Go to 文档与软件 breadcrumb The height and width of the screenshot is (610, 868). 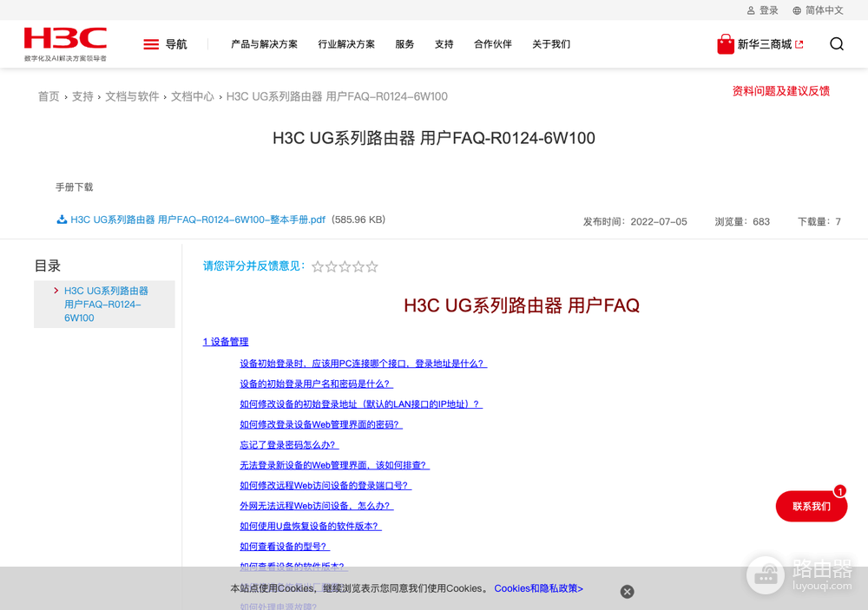(132, 97)
